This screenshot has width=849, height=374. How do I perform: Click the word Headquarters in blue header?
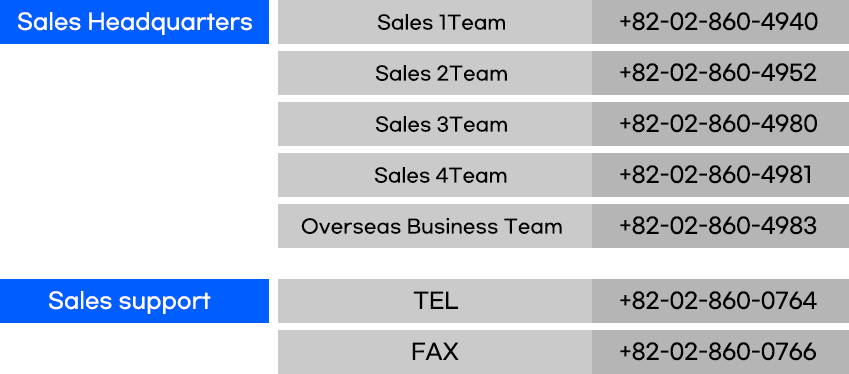(170, 23)
